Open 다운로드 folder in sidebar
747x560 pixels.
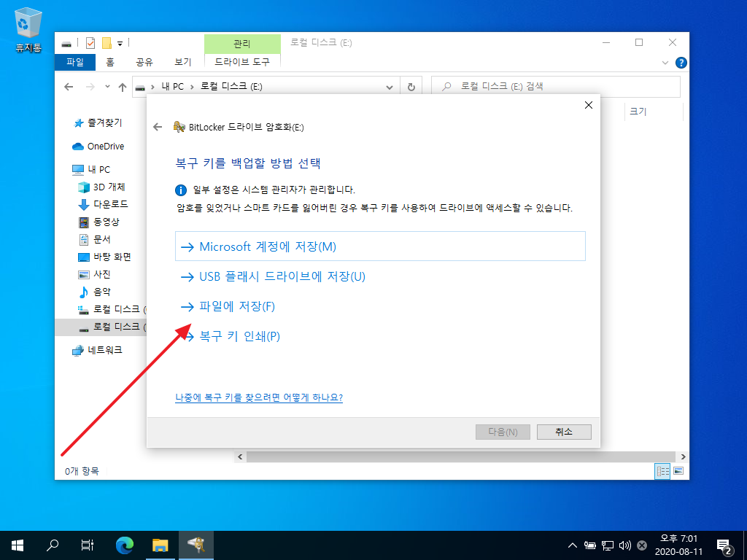(x=103, y=204)
